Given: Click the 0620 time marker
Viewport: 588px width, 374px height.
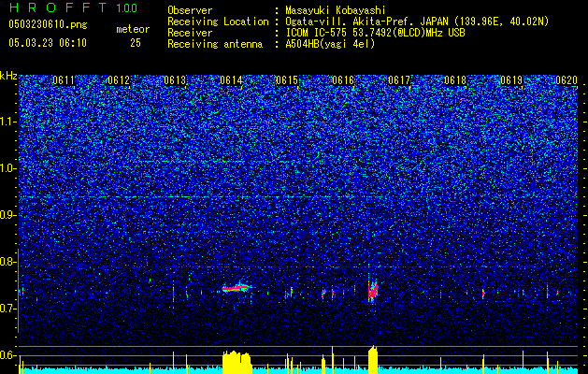Looking at the screenshot, I should pos(566,80).
